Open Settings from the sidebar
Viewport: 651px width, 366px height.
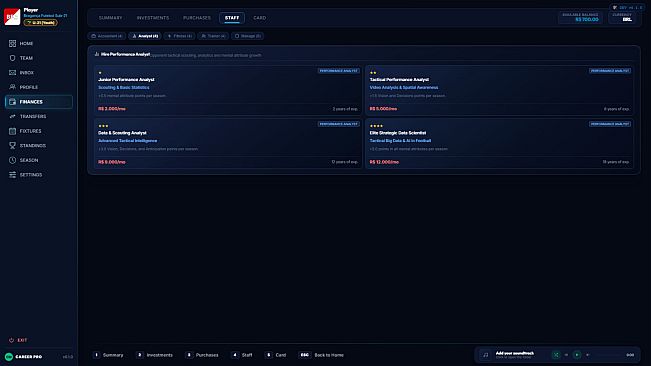(39, 175)
